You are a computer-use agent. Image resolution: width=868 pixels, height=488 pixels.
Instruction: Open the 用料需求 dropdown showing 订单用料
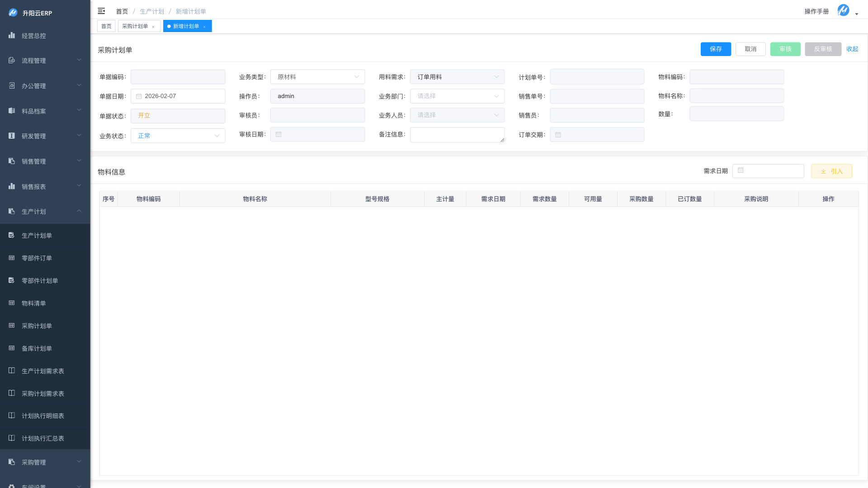coord(457,77)
